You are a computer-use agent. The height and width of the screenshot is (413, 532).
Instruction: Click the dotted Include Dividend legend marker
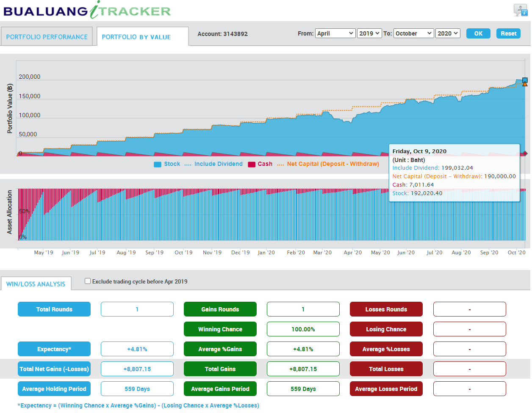coord(188,164)
